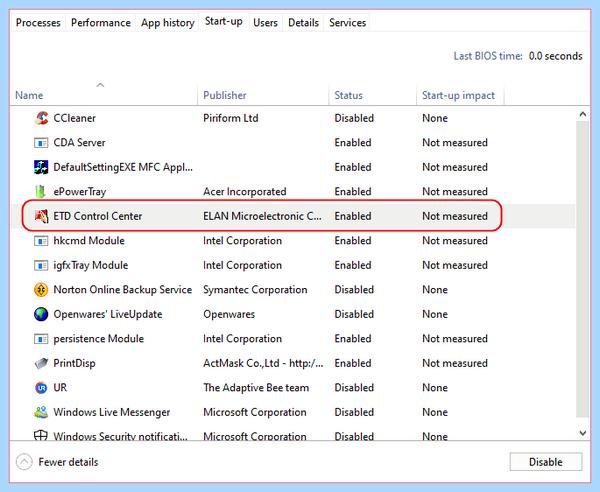Open the Users tab
Image resolution: width=600 pixels, height=492 pixels.
click(265, 23)
